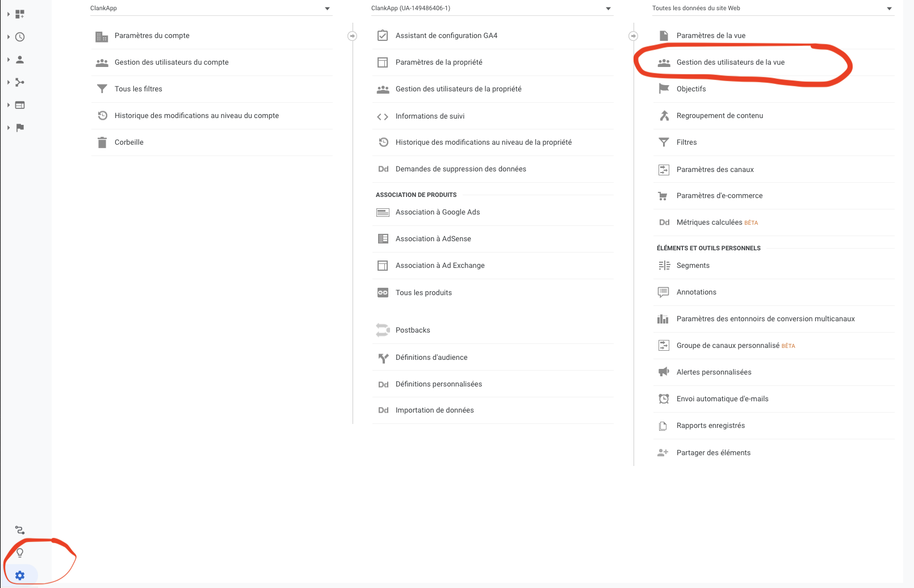The width and height of the screenshot is (914, 588).
Task: Open the Corbeille trash item
Action: [129, 142]
